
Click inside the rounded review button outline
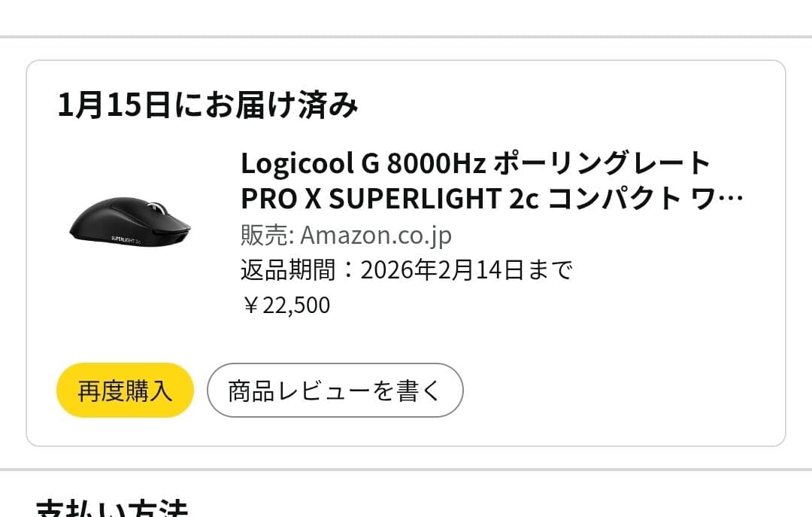[334, 389]
